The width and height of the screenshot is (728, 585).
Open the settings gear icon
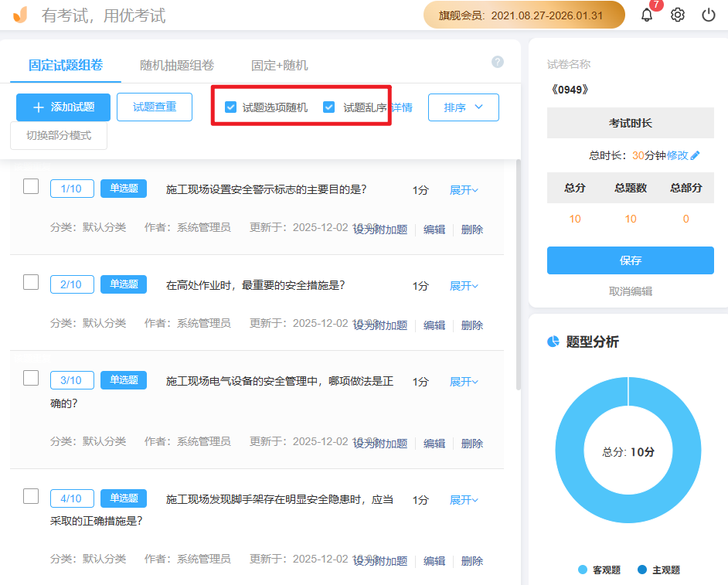pos(677,15)
